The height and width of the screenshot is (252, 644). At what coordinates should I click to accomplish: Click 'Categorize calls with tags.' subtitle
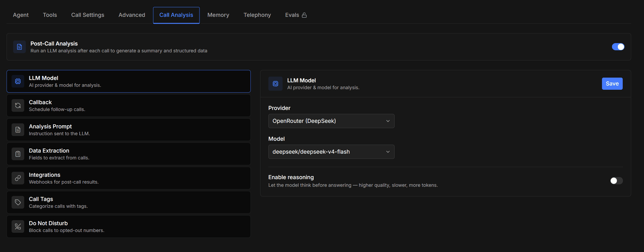coord(58,206)
